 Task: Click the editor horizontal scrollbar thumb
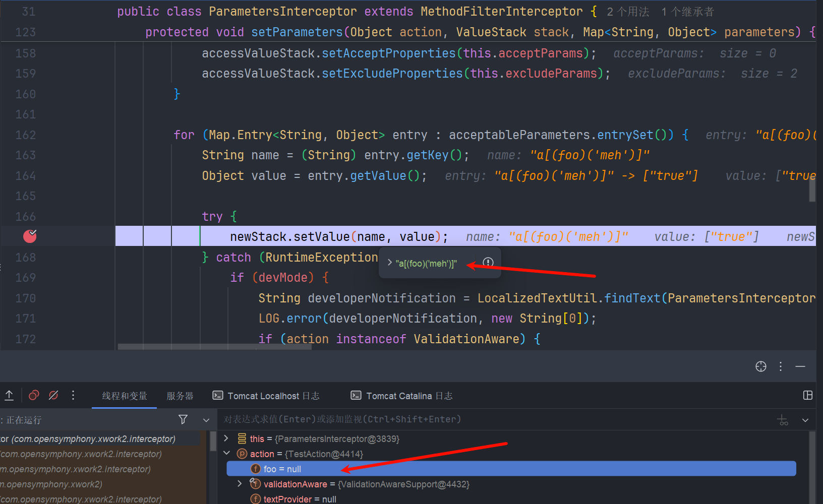coord(214,347)
